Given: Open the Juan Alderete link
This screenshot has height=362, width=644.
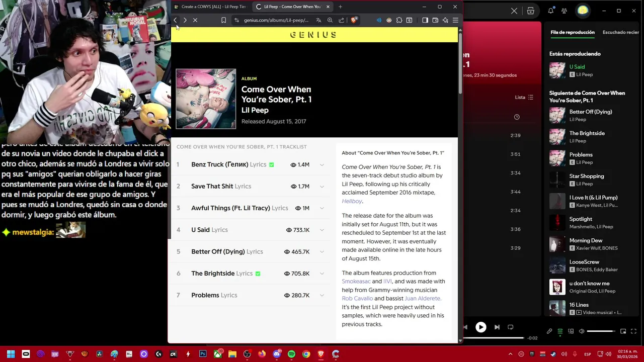Looking at the screenshot, I should coord(423,299).
